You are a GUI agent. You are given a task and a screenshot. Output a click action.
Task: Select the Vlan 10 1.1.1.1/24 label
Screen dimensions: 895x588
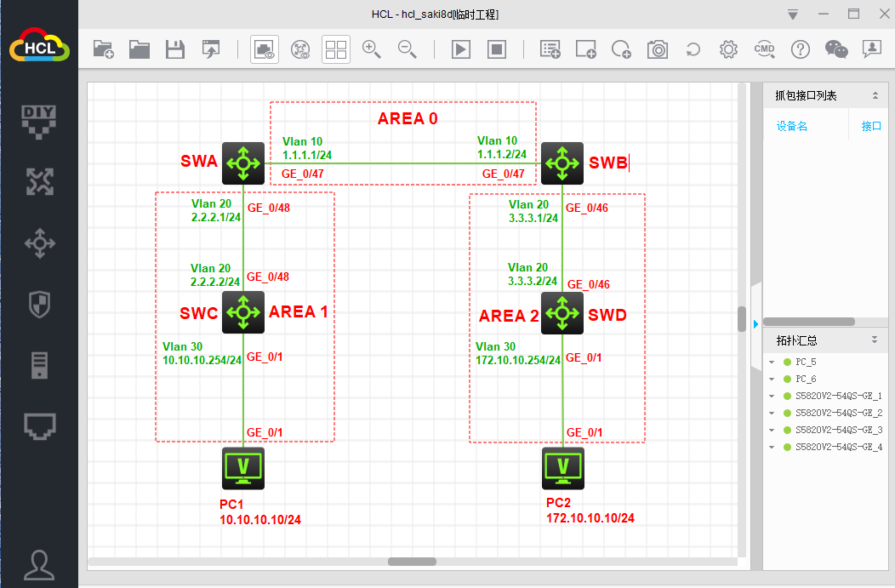[x=307, y=148]
